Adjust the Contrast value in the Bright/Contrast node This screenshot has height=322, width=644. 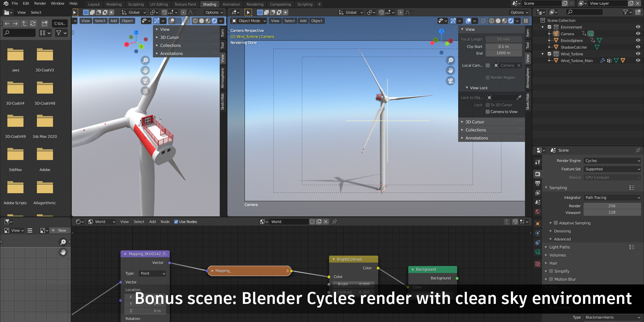tap(353, 292)
